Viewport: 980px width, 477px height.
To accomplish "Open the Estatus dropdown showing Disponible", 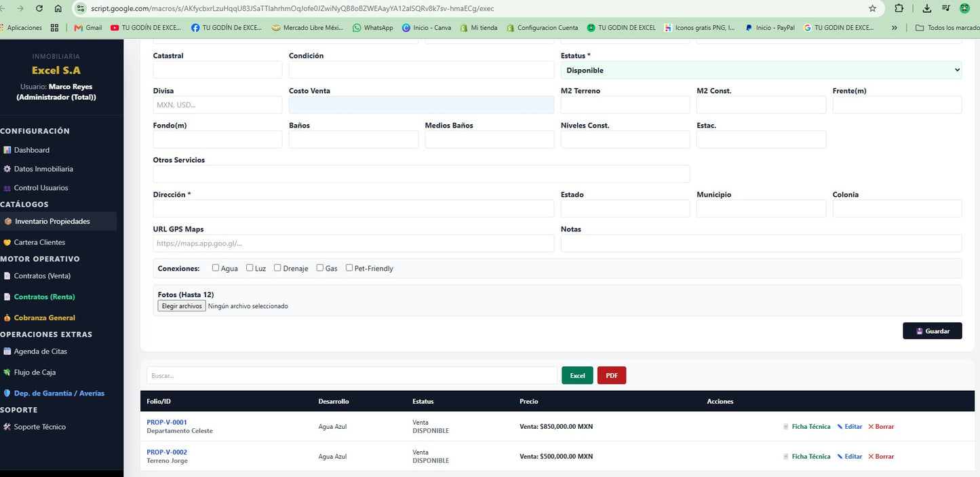I will 761,70.
